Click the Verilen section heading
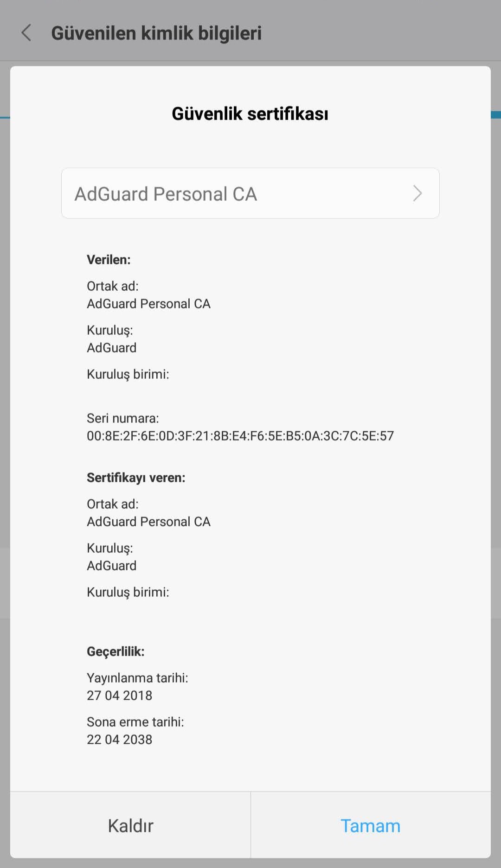The height and width of the screenshot is (868, 501). [x=109, y=260]
